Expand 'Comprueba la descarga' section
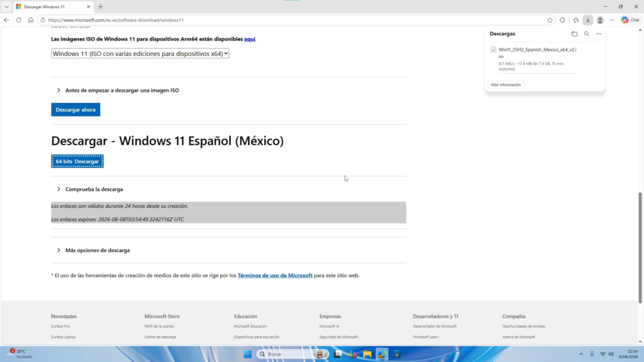Screen dimensions: 644x362 (x=94, y=189)
